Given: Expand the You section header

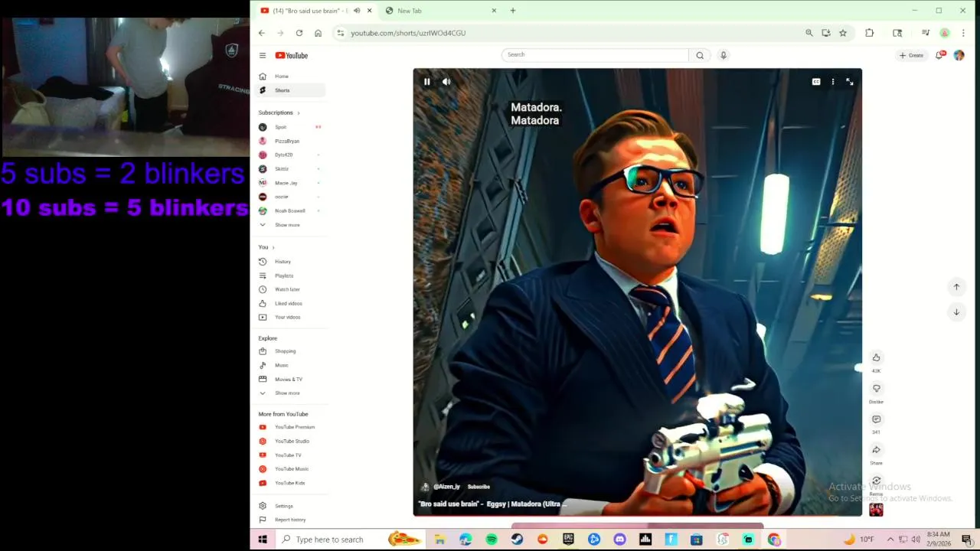Looking at the screenshot, I should (x=266, y=247).
